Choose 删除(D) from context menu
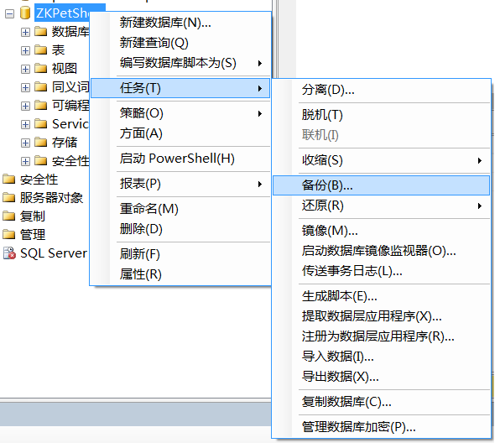 pyautogui.click(x=180, y=229)
